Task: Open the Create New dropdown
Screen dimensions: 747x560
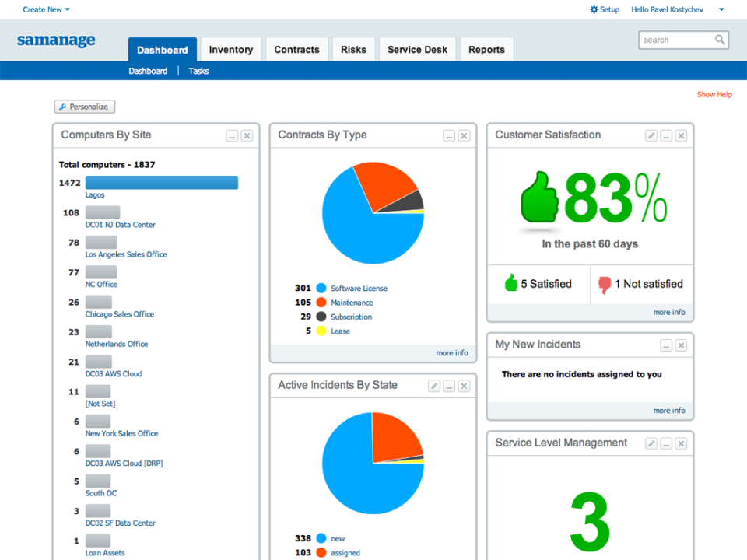Action: coord(43,9)
